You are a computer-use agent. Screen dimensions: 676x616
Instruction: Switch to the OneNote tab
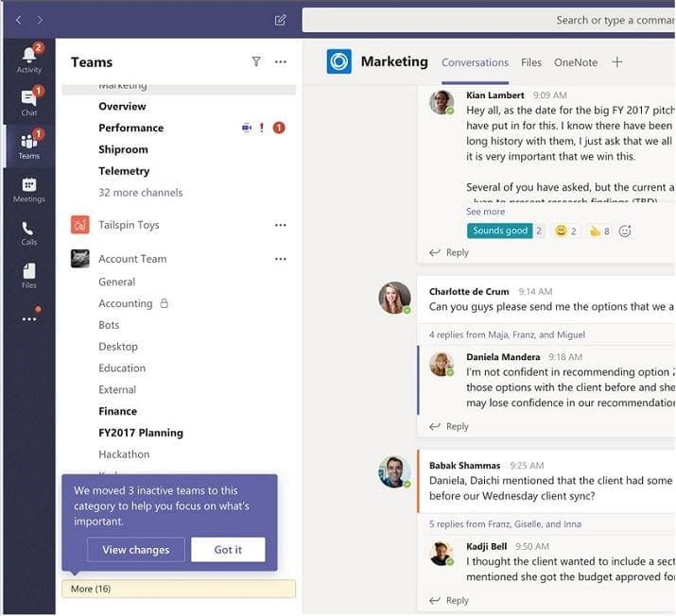pos(576,62)
